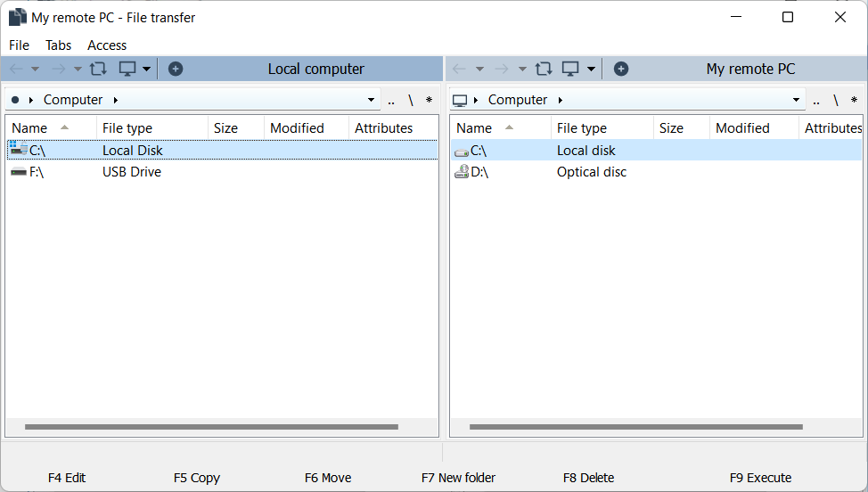Screen dimensions: 868x492
Task: Sort the remote pane by the File type column
Action: click(x=582, y=128)
